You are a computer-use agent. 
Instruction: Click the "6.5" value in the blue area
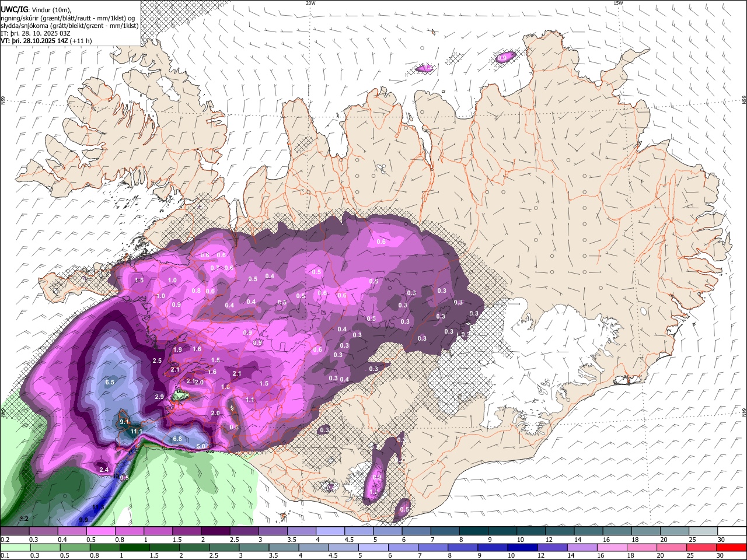tap(110, 382)
